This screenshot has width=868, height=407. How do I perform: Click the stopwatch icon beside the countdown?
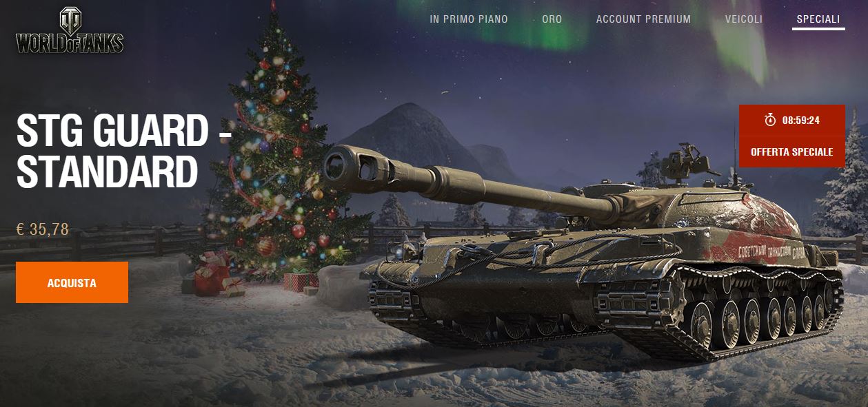pos(770,120)
